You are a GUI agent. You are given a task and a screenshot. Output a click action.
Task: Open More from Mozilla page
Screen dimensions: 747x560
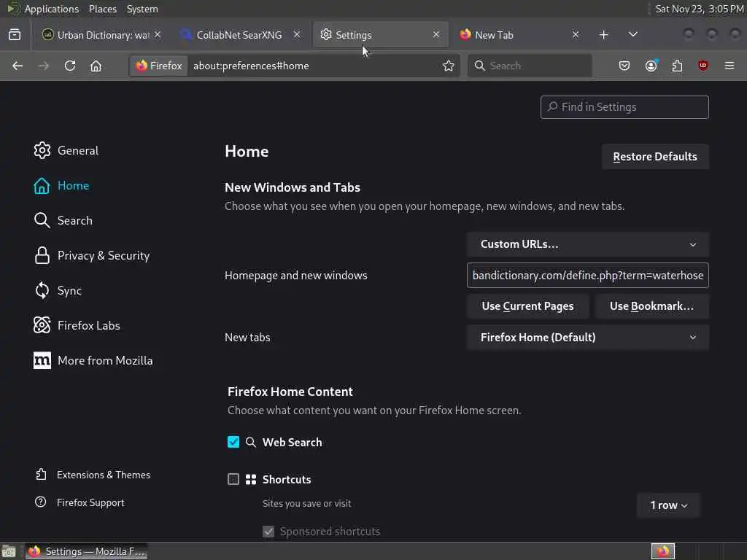point(93,360)
